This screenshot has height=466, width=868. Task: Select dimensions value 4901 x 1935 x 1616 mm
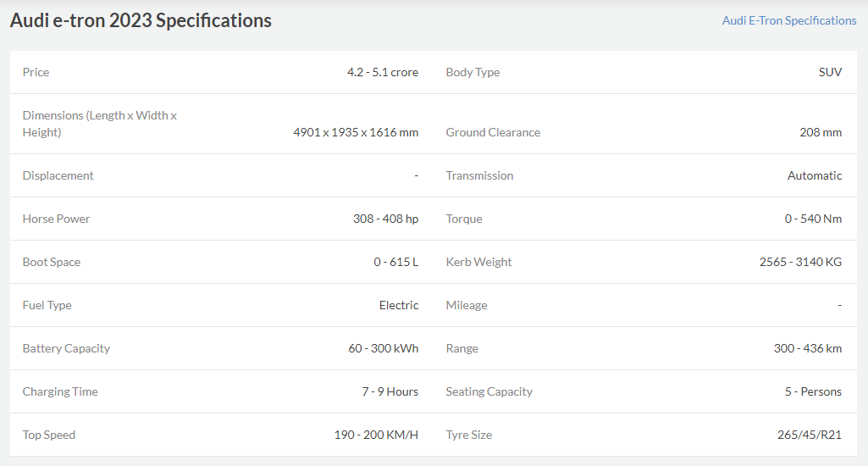[x=356, y=132]
